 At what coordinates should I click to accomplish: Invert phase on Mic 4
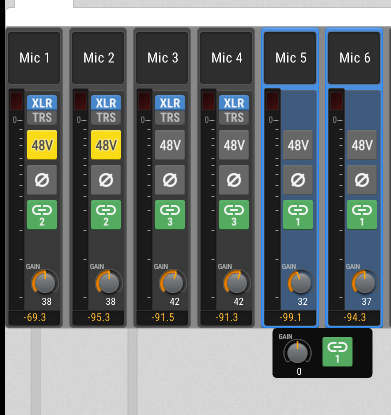click(x=234, y=180)
